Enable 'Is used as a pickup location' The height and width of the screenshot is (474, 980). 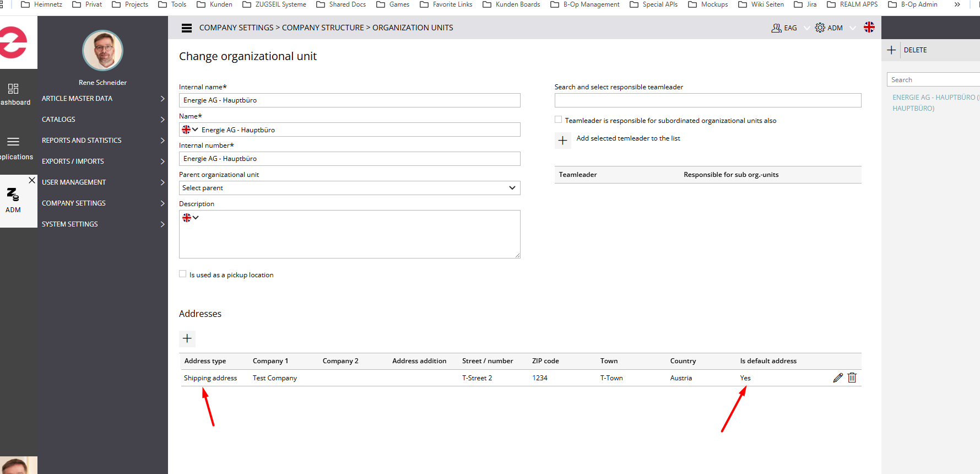pos(183,274)
